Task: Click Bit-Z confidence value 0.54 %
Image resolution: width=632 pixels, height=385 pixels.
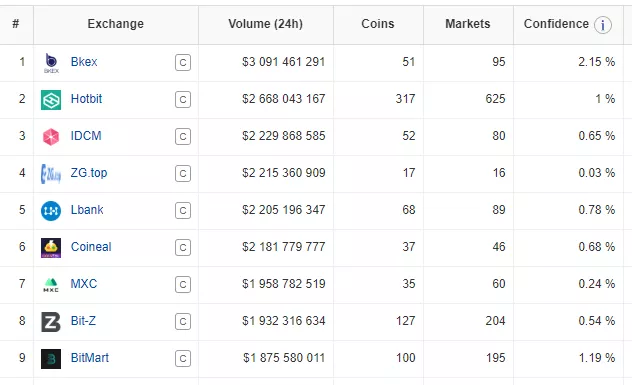Action: [x=597, y=321]
